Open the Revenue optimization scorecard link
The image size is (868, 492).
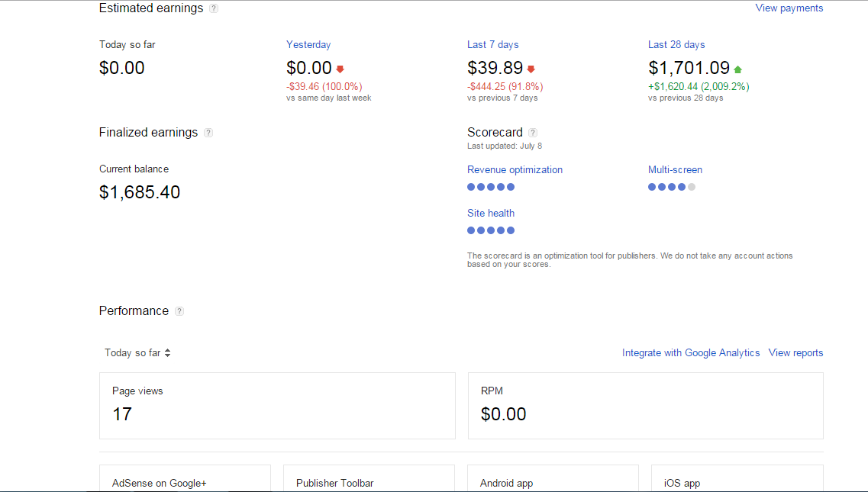tap(515, 170)
